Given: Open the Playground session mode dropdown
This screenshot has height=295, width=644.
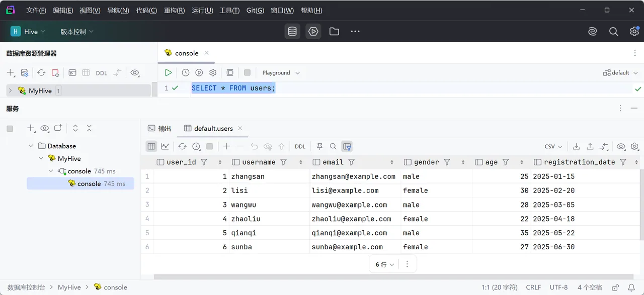Looking at the screenshot, I should click(x=281, y=73).
